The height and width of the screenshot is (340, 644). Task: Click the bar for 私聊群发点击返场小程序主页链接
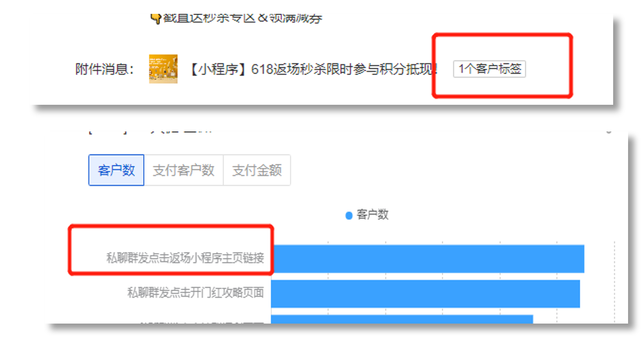[428, 259]
